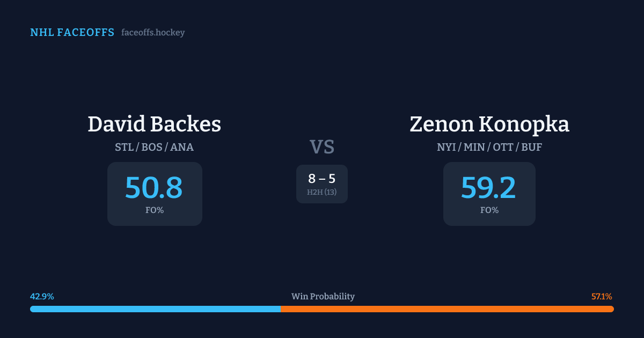Click the blue segment of probability bar
The width and height of the screenshot is (644, 338).
pyautogui.click(x=156, y=309)
